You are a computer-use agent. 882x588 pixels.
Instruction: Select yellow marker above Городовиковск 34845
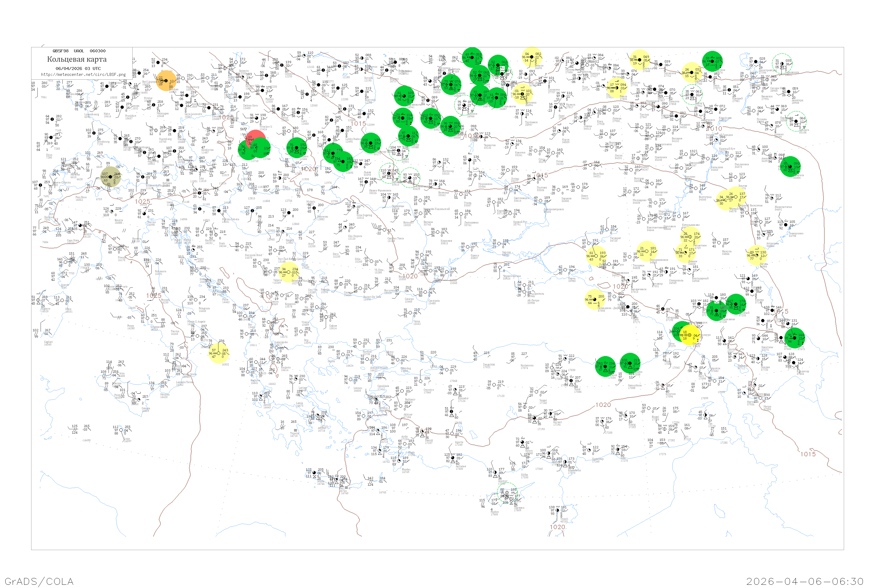pyautogui.click(x=647, y=251)
